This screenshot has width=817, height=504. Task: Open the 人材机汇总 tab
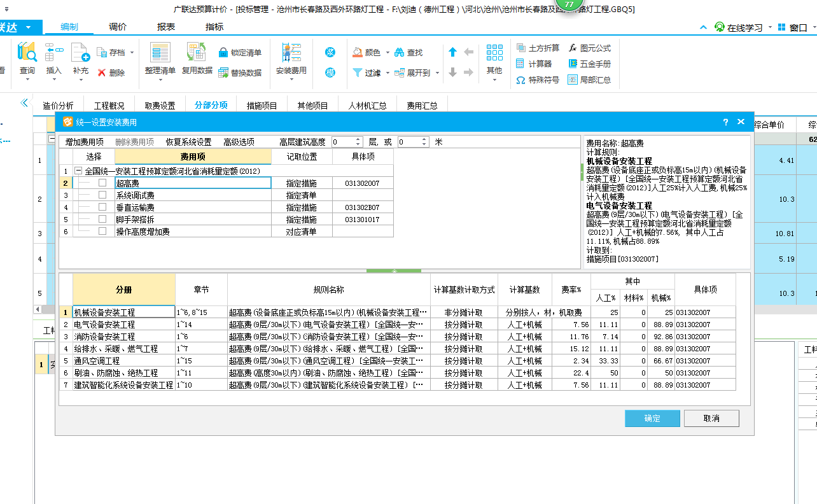(x=367, y=106)
